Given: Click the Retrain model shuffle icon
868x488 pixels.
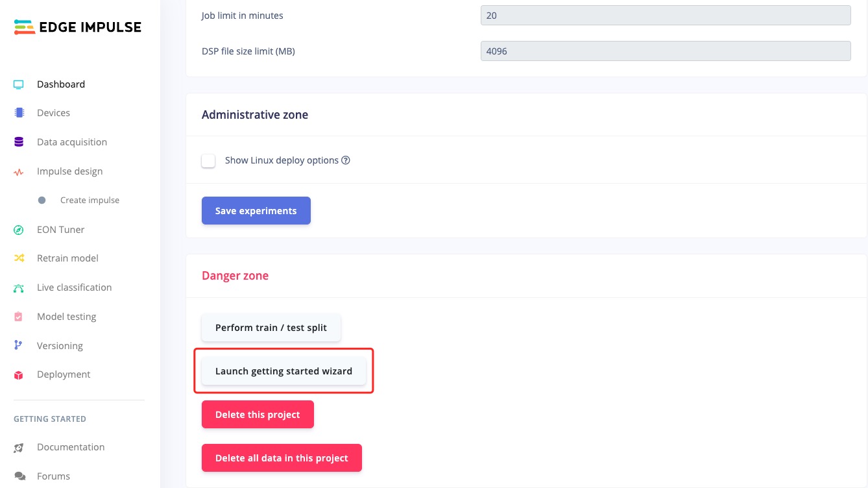Looking at the screenshot, I should pyautogui.click(x=19, y=258).
